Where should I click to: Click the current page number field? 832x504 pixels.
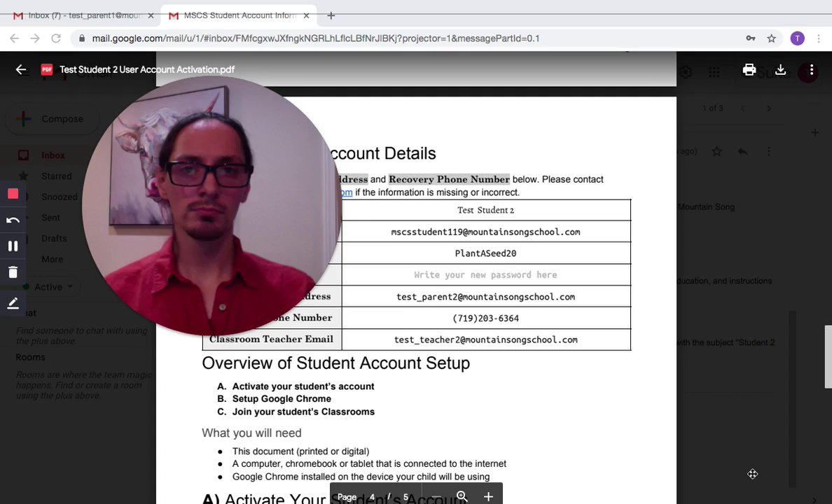[x=372, y=497]
